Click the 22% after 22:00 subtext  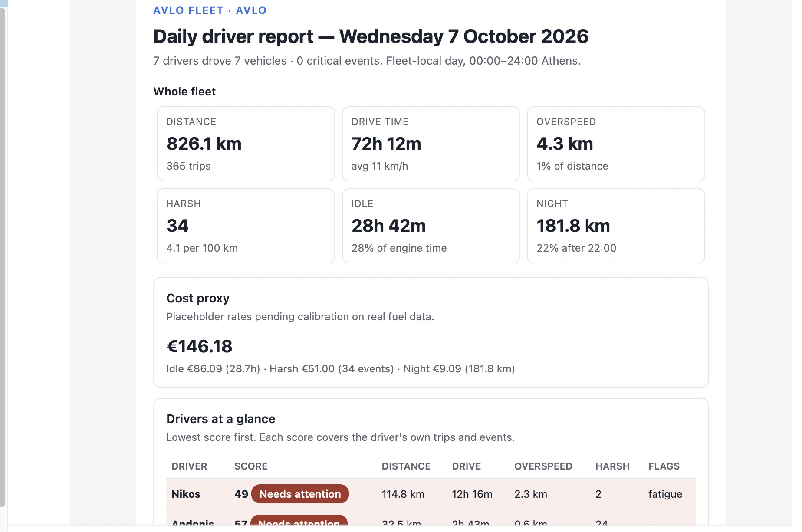pyautogui.click(x=576, y=248)
